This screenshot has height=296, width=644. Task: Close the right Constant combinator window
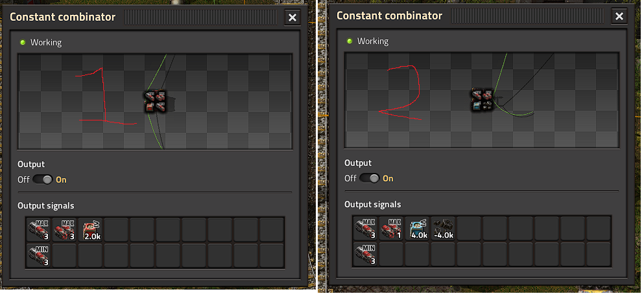[619, 16]
